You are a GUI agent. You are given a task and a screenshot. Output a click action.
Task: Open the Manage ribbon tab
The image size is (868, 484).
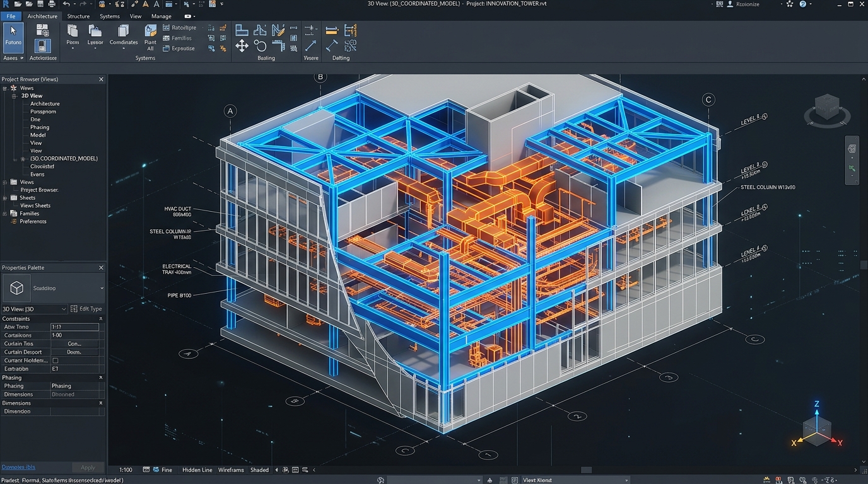[x=161, y=16]
